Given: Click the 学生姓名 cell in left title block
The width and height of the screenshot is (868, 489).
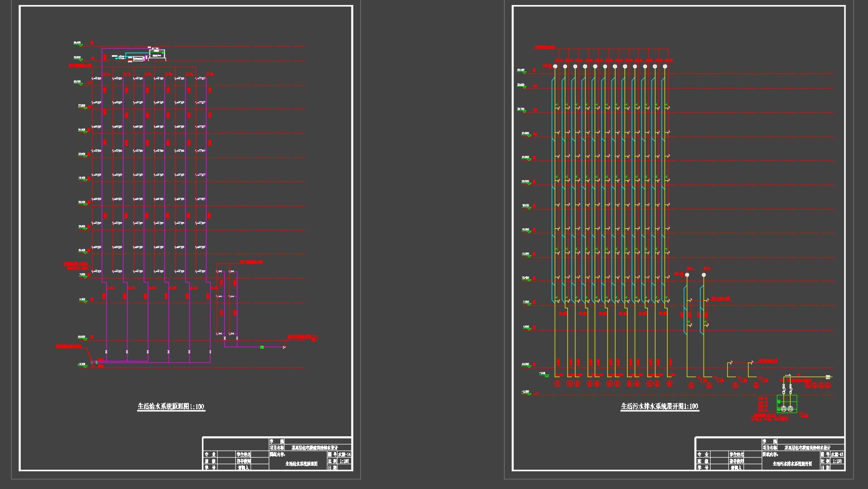Looking at the screenshot, I should pos(243,455).
